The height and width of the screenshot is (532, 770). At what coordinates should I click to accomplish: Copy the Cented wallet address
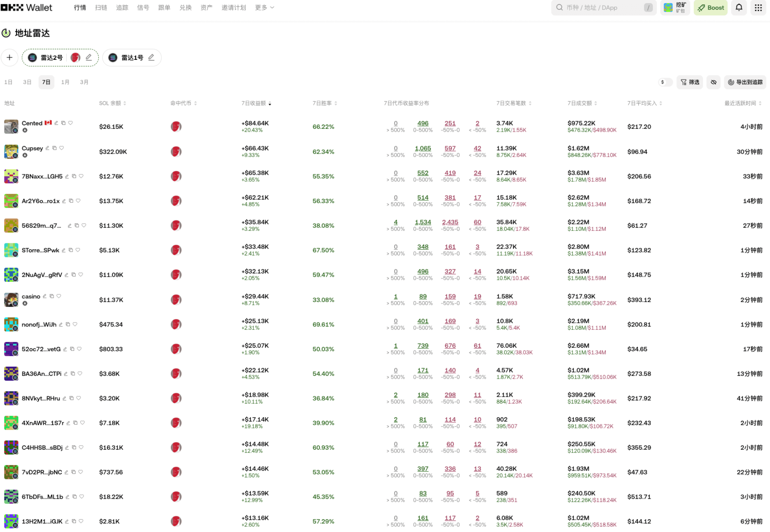point(63,123)
